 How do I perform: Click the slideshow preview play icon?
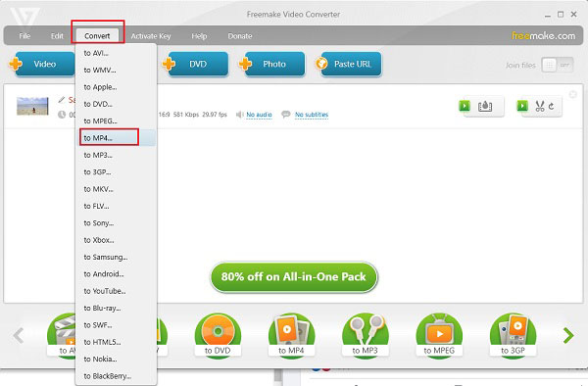[465, 106]
